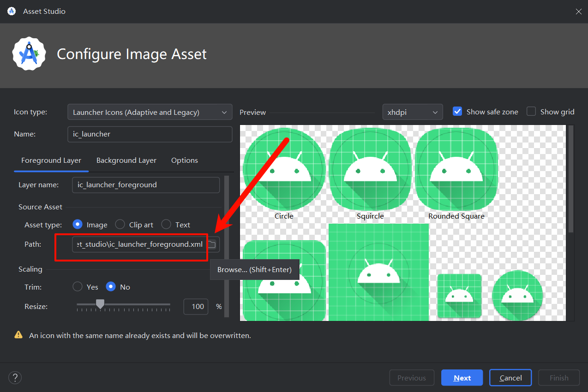Click the folder browse icon in Path field
This screenshot has height=392, width=588.
(x=212, y=244)
